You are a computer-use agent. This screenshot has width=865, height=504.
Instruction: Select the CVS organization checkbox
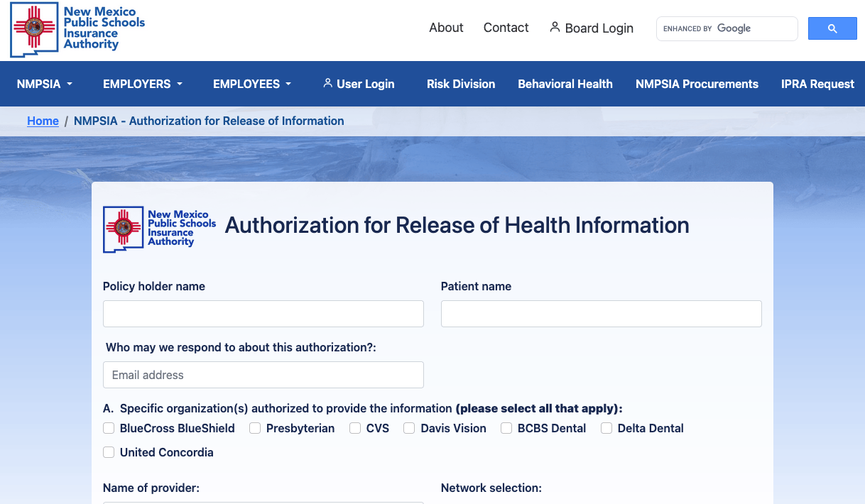(354, 428)
